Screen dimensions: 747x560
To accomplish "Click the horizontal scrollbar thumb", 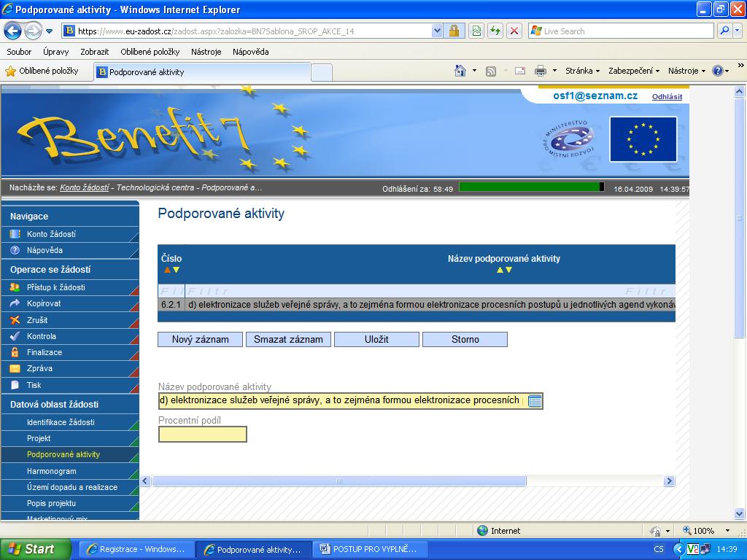I will pyautogui.click(x=338, y=481).
